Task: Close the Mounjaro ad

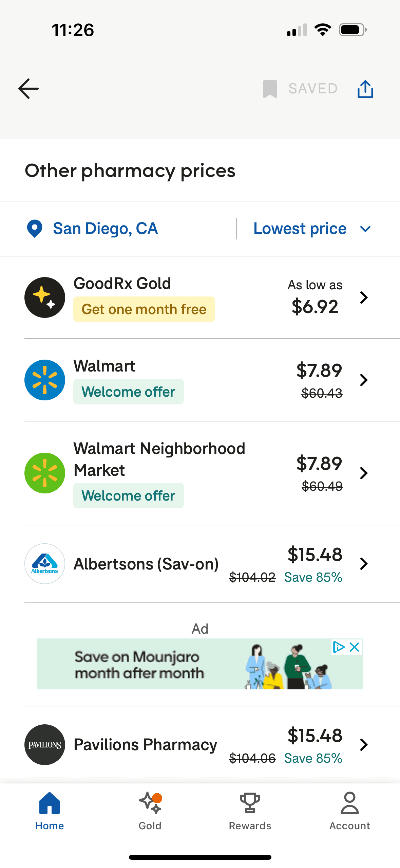Action: pyautogui.click(x=355, y=647)
